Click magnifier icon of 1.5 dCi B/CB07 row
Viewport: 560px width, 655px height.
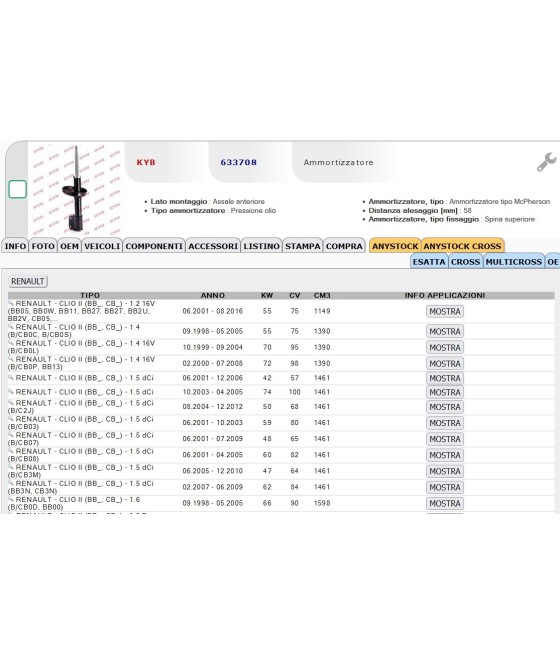[x=11, y=435]
